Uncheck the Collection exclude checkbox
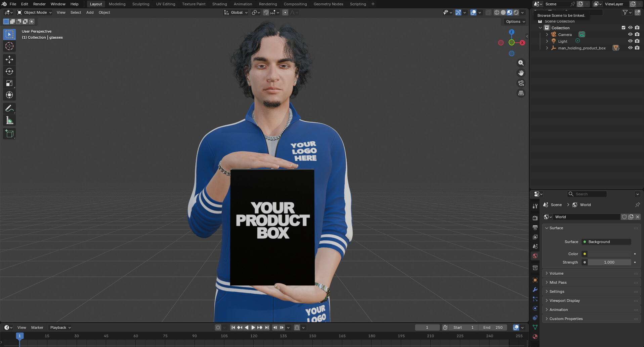644x347 pixels. point(624,28)
